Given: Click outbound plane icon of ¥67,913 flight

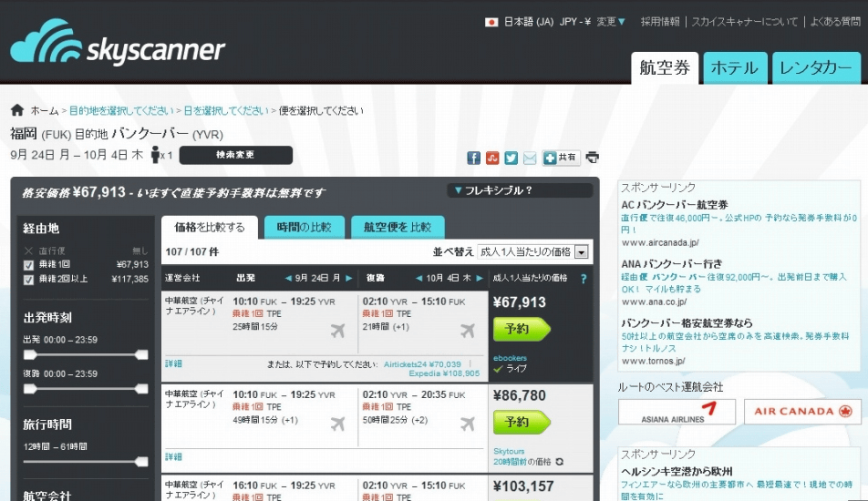Looking at the screenshot, I should [x=337, y=331].
